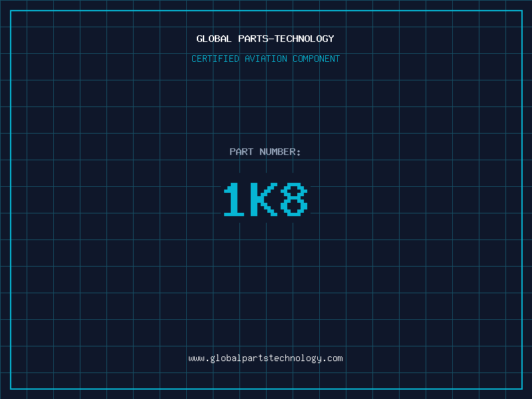Click the word NUMBER: in the label
Viewport: 532px width, 399px height.
tap(280, 152)
